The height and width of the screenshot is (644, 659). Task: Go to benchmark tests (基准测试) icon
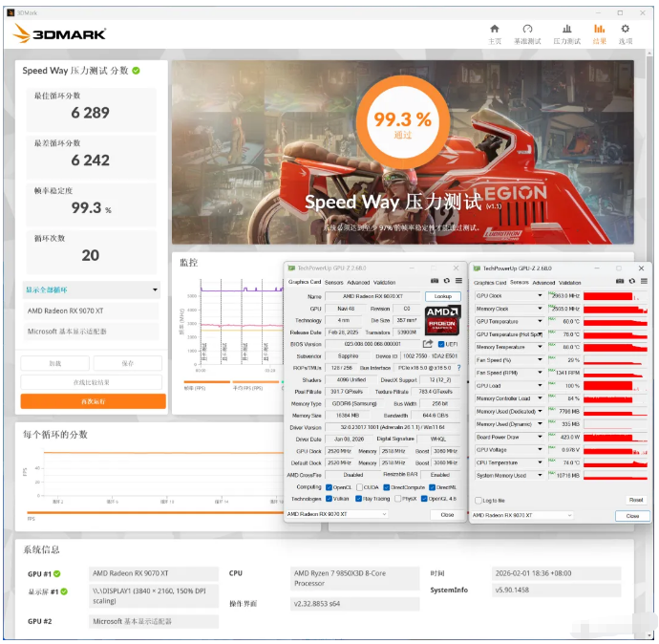click(527, 33)
